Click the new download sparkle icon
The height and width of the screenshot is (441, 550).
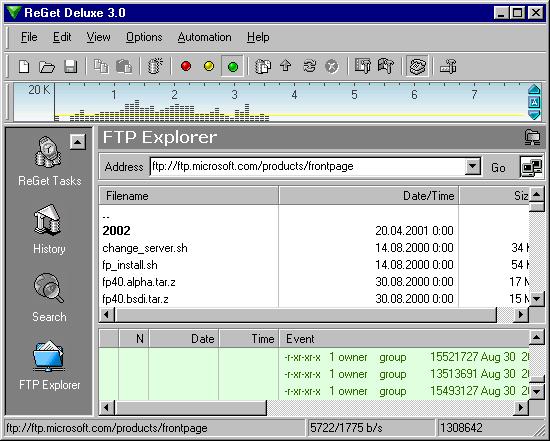click(155, 66)
